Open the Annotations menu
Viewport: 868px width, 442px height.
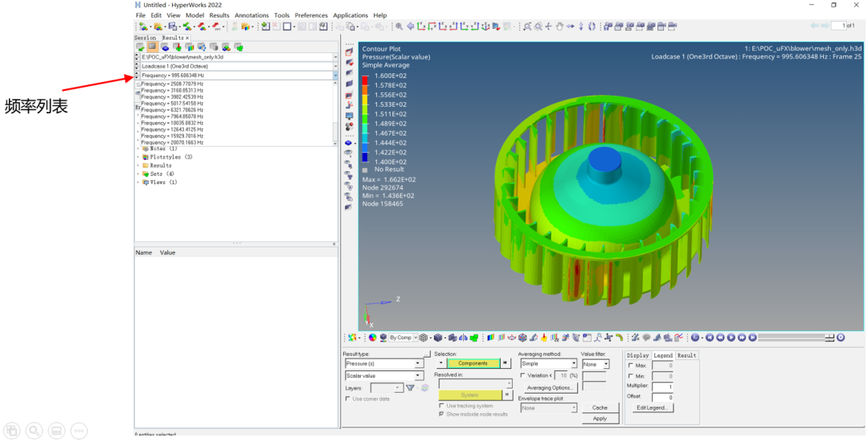click(252, 15)
